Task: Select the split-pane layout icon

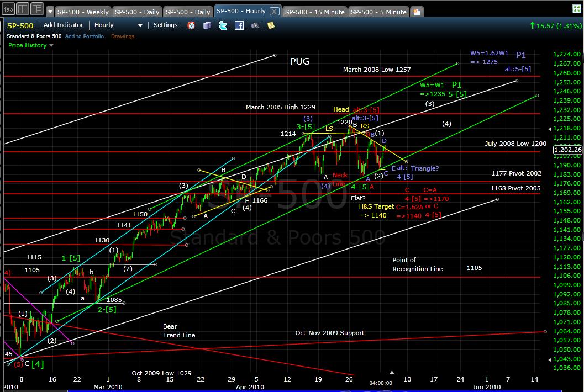Action: 37,9
